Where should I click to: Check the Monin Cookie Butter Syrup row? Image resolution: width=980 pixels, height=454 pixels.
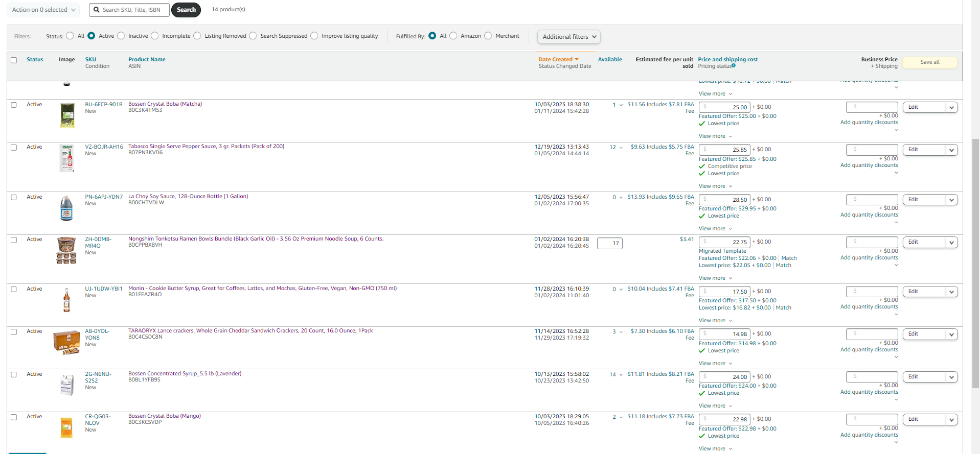(14, 290)
